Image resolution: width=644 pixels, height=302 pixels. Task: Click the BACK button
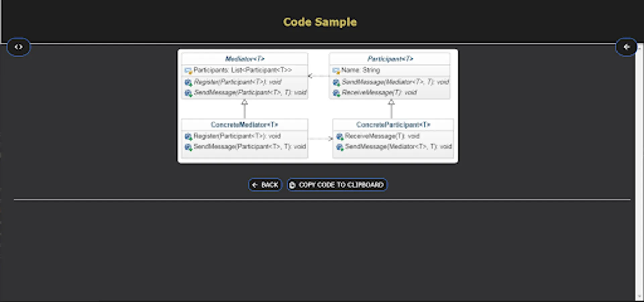tap(265, 185)
